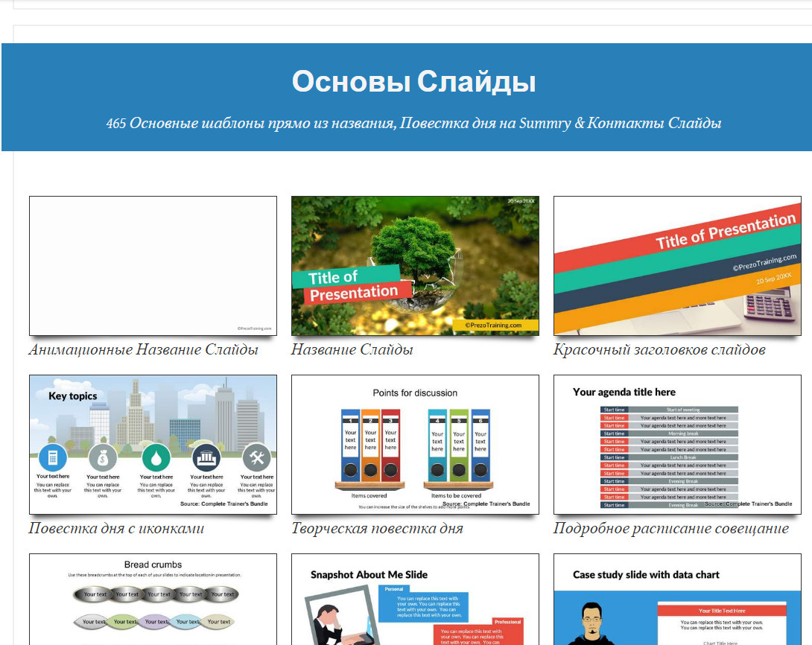812x645 pixels.
Task: Click the 465 Основные шаблоны subtitle text
Action: click(x=413, y=123)
